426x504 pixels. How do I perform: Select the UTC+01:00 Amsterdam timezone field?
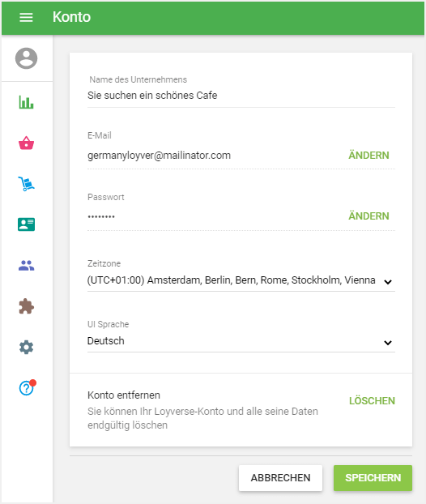coord(241,280)
